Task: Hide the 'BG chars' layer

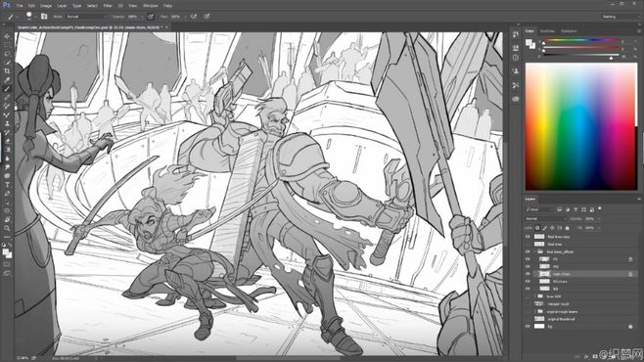Action: (528, 281)
